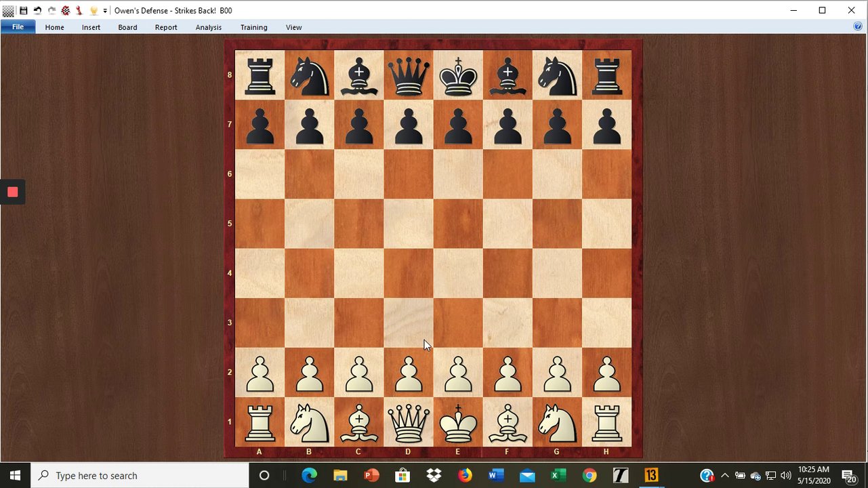
Task: Open File Explorer from taskbar
Action: 340,475
